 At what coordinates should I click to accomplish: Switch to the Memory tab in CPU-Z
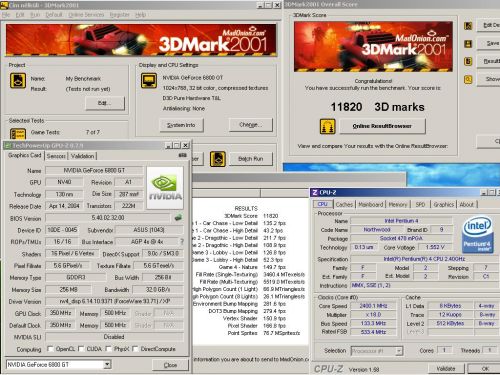point(398,204)
